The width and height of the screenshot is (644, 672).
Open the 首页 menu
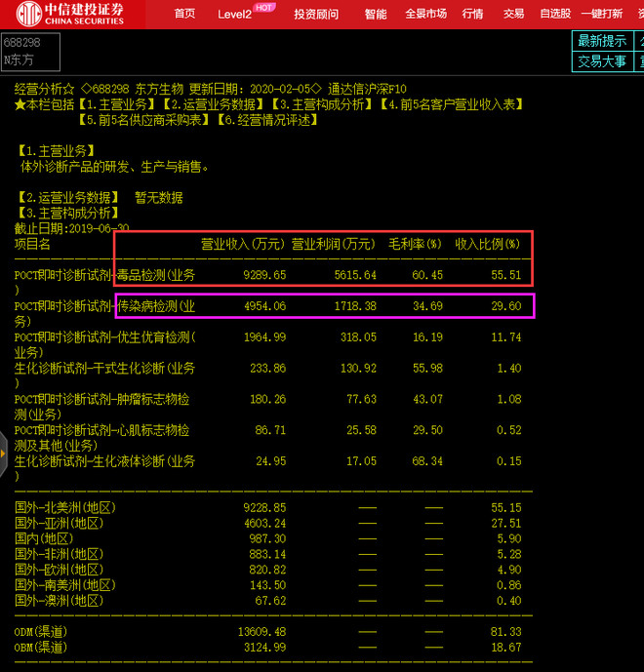point(184,14)
